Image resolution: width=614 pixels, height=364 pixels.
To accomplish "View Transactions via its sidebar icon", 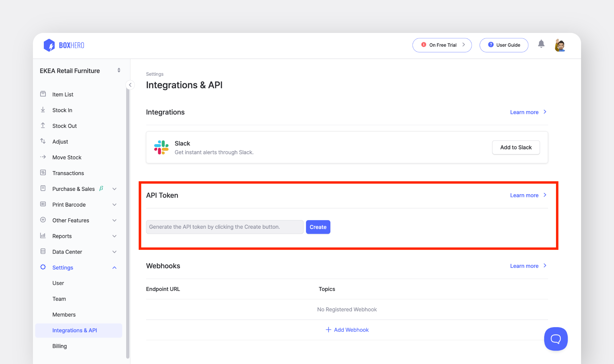I will (x=43, y=172).
